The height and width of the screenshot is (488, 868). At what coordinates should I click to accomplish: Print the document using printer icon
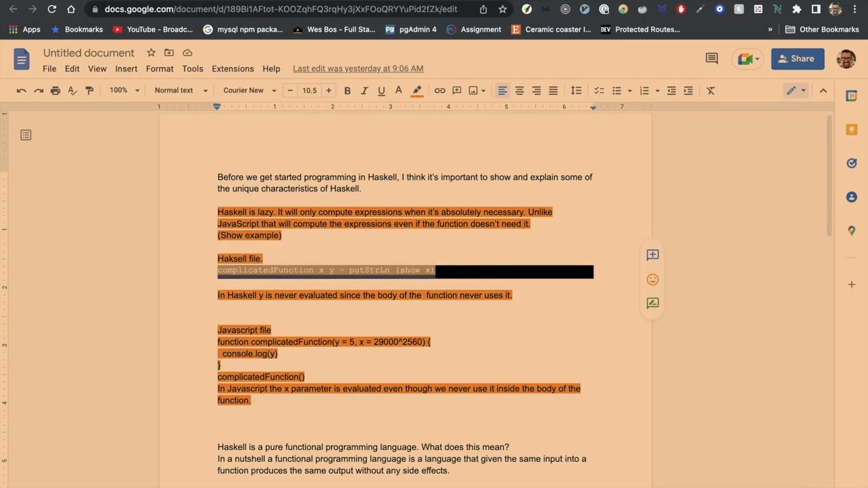(56, 90)
